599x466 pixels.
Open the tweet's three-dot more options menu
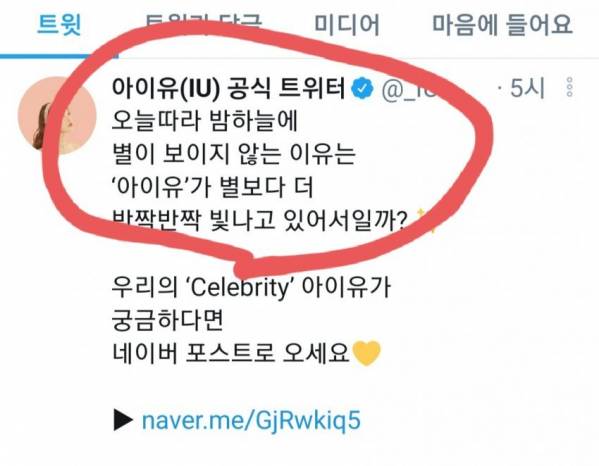[570, 87]
